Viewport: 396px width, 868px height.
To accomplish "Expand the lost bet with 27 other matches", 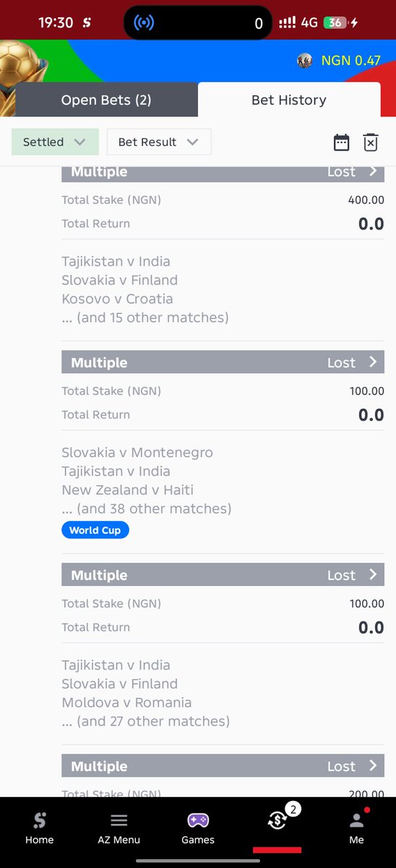I will tap(223, 575).
